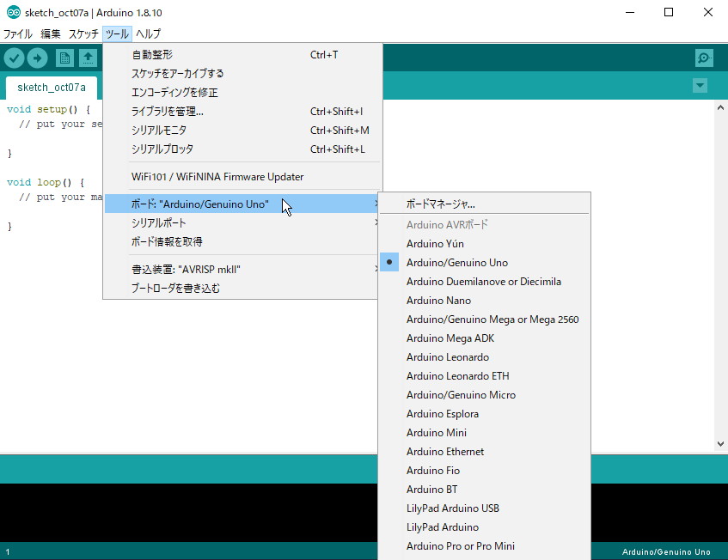Close the Arduino window
This screenshot has height=560, width=728.
point(707,13)
